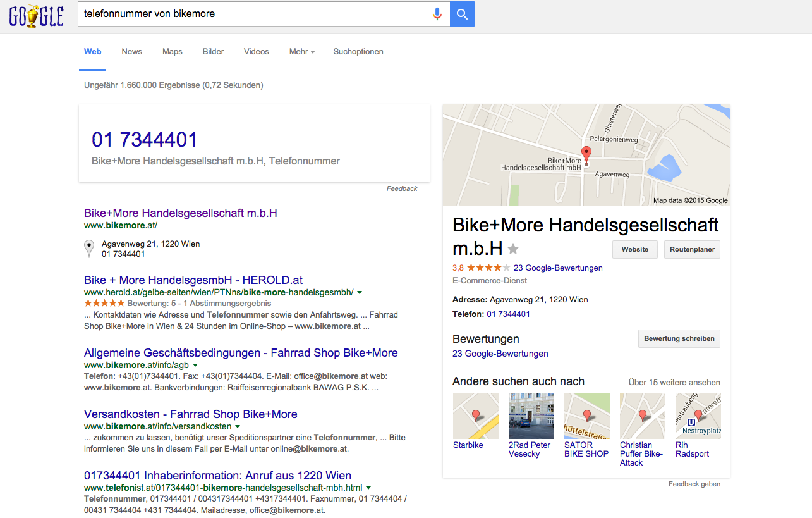This screenshot has width=812, height=518.
Task: Click result count text Ungefähr 1.660.000 Ergebnisse
Action: (x=174, y=85)
